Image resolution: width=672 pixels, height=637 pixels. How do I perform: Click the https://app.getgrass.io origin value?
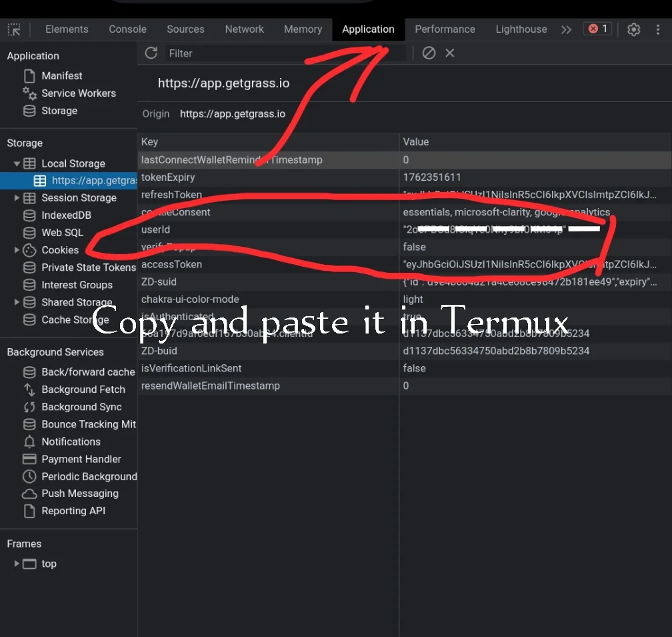coord(232,114)
